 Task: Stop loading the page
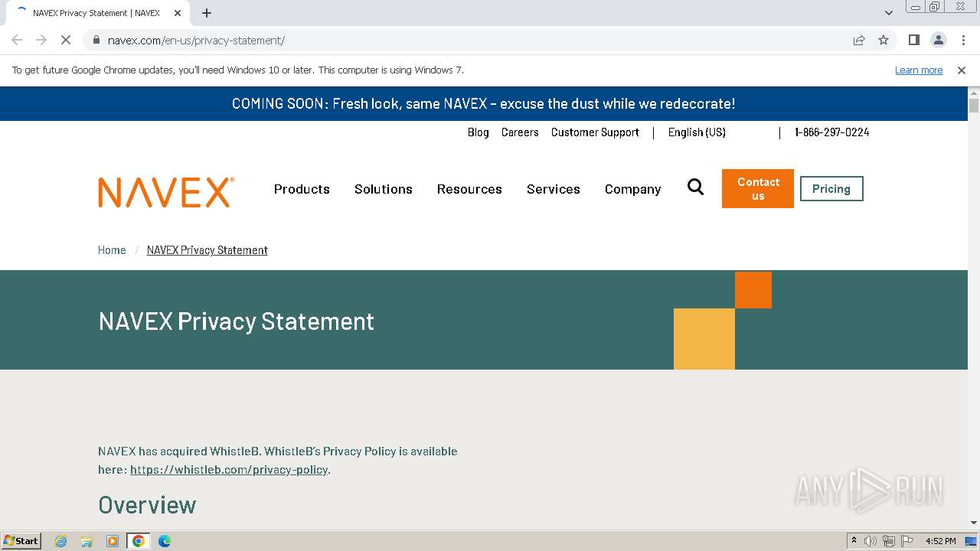coord(66,40)
